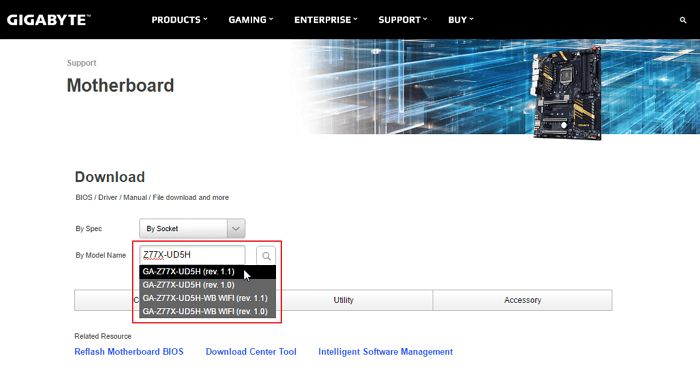The height and width of the screenshot is (368, 700).
Task: Choose GA-Z77X-UD5H-WB WIFI (rev. 1.0)
Action: pyautogui.click(x=208, y=311)
